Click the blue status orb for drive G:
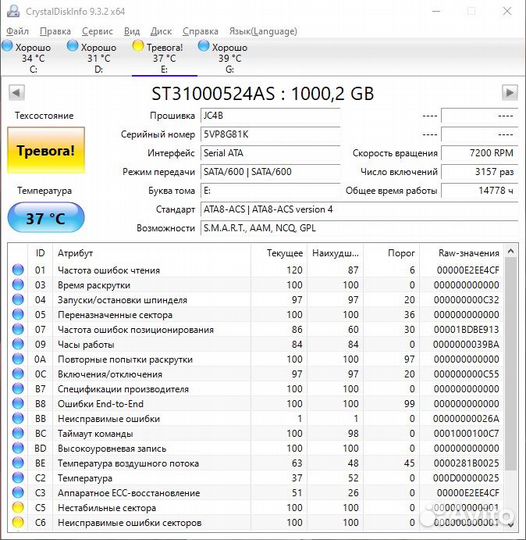 (204, 46)
